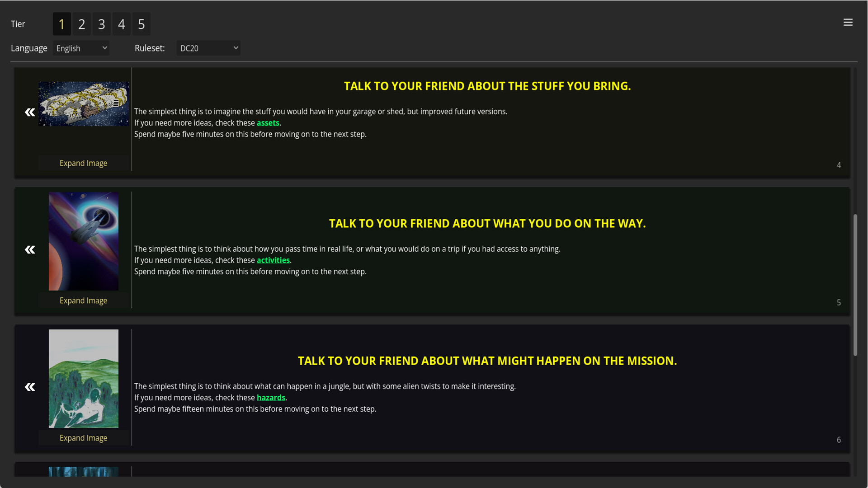Expand the black hole image

click(x=83, y=300)
